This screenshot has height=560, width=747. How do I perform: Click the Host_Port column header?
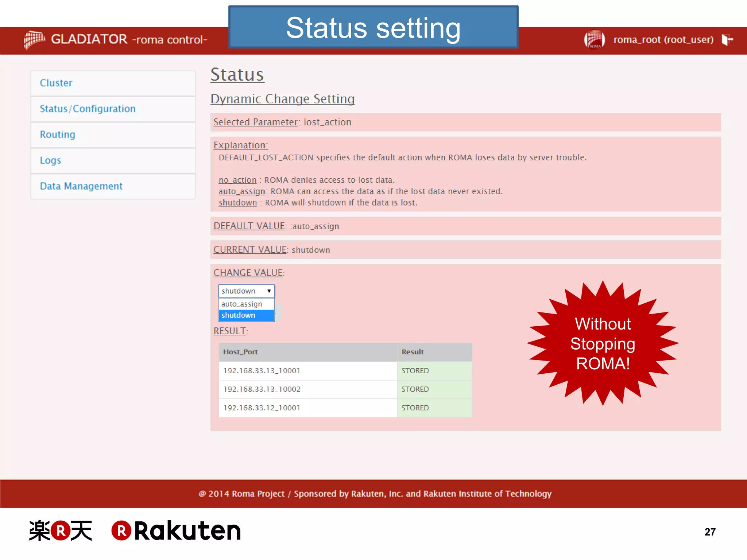pos(241,352)
